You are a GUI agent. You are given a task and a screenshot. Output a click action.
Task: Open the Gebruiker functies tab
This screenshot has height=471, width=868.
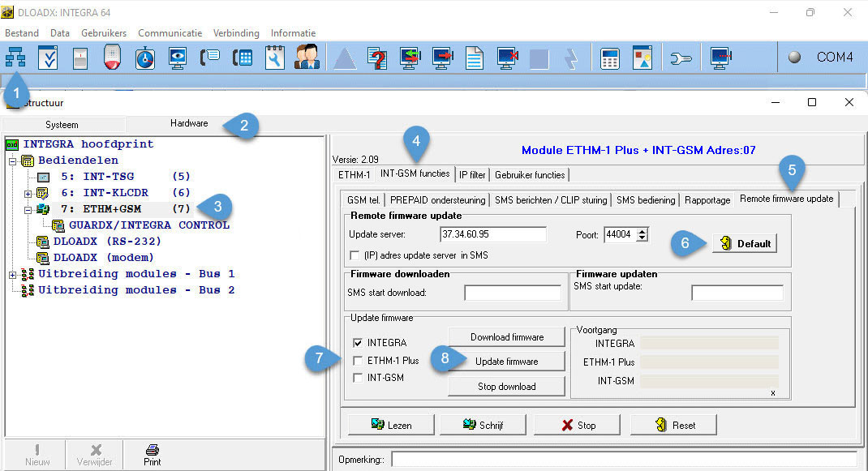click(x=530, y=175)
